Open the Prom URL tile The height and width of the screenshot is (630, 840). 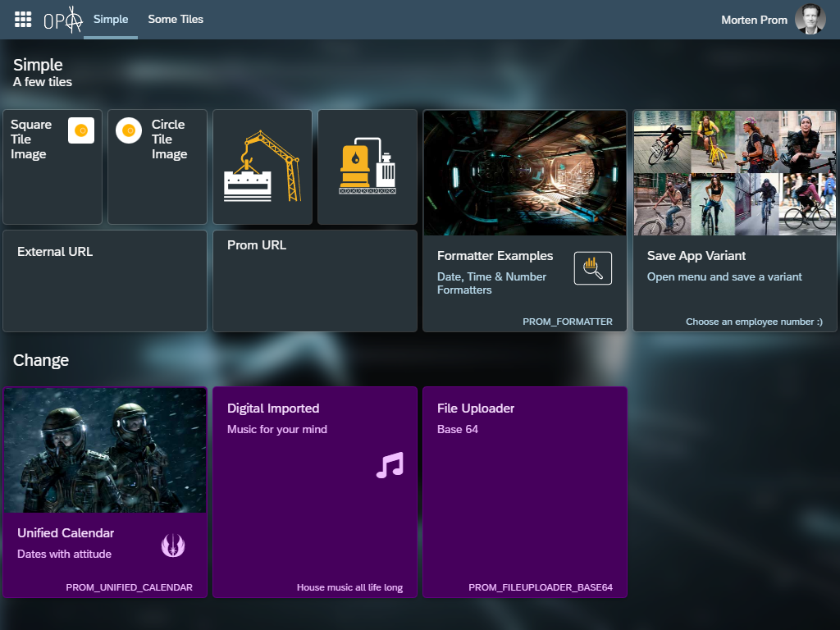(x=315, y=281)
